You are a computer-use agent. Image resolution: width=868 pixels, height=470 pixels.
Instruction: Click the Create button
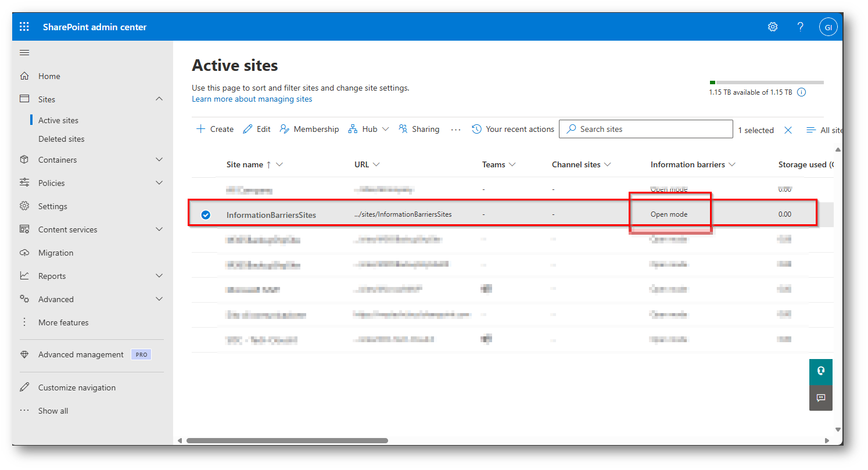[215, 129]
